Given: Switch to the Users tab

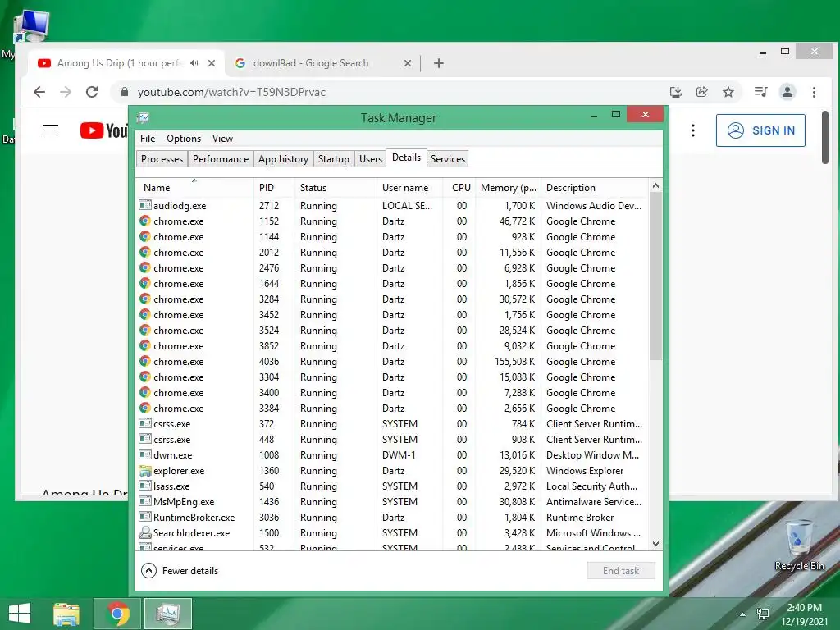Looking at the screenshot, I should 371,159.
